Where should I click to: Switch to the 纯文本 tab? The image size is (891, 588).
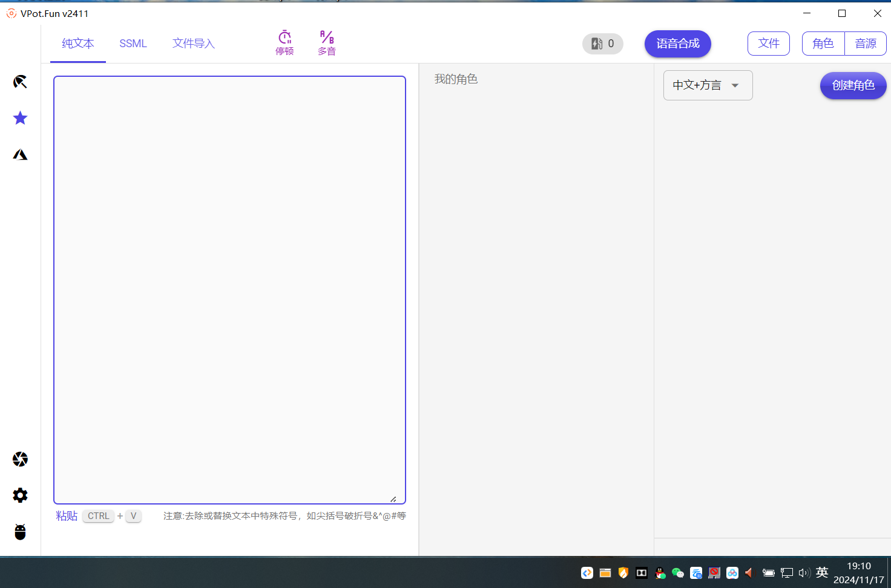(x=78, y=44)
